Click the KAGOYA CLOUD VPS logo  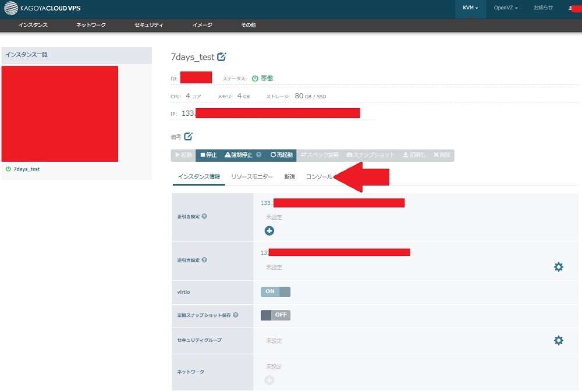(44, 9)
